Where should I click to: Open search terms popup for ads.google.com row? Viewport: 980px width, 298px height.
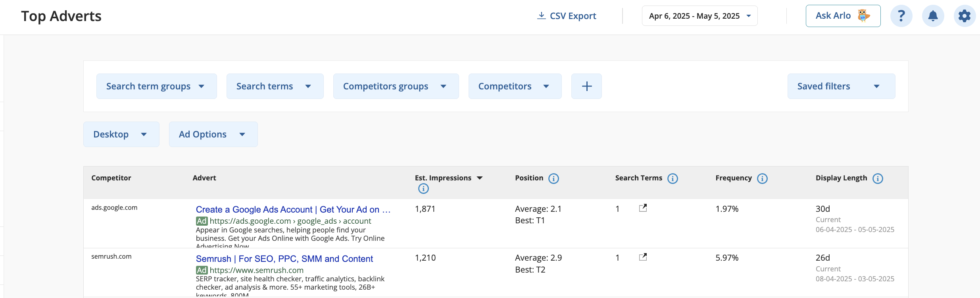coord(643,208)
